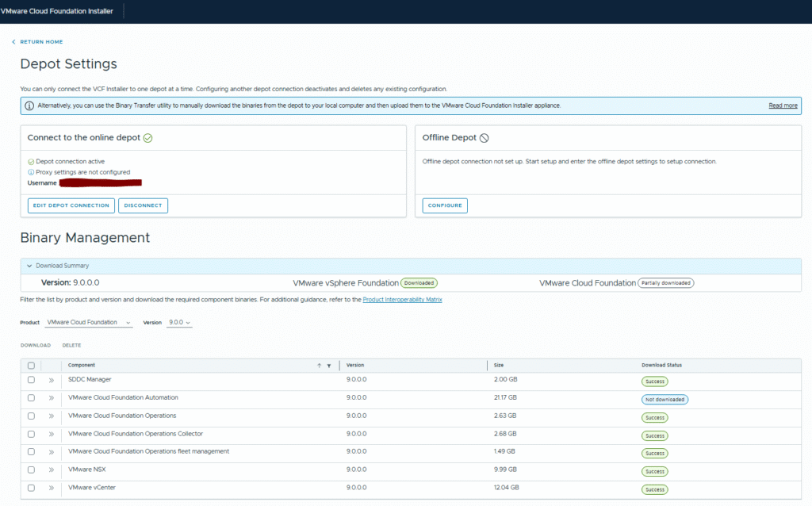812x506 pixels.
Task: Open the Product dropdown
Action: point(89,323)
